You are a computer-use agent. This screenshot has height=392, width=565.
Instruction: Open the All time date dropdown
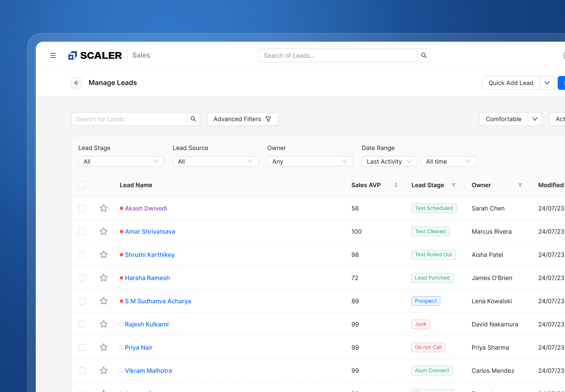pos(449,161)
